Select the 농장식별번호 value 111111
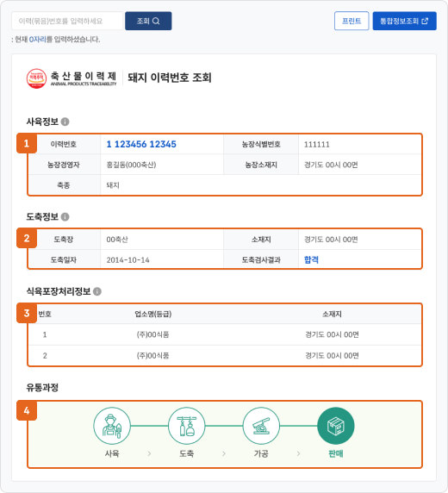Viewport: 448px width, 493px height. 316,145
